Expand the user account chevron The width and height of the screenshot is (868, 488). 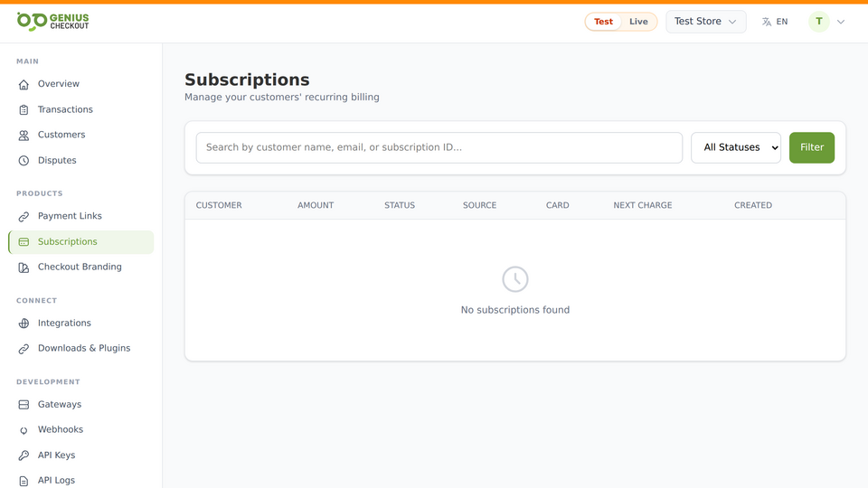point(841,22)
